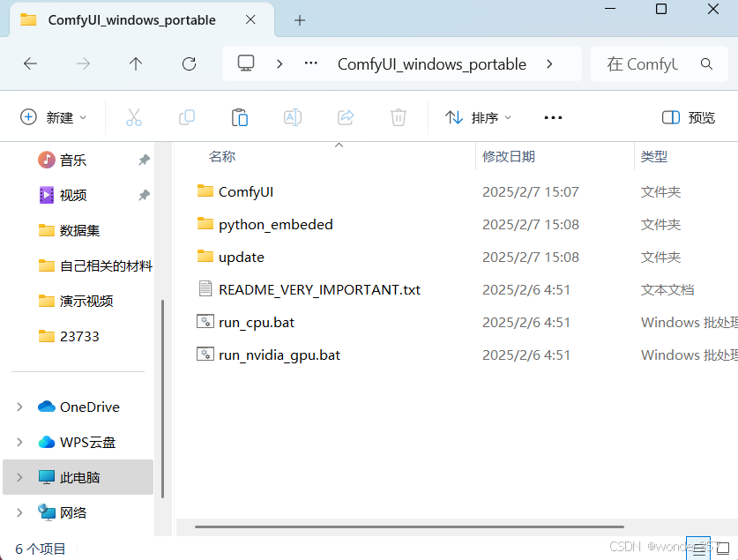
Task: Close the ComfyUI_windows_portable tab
Action: pos(250,19)
